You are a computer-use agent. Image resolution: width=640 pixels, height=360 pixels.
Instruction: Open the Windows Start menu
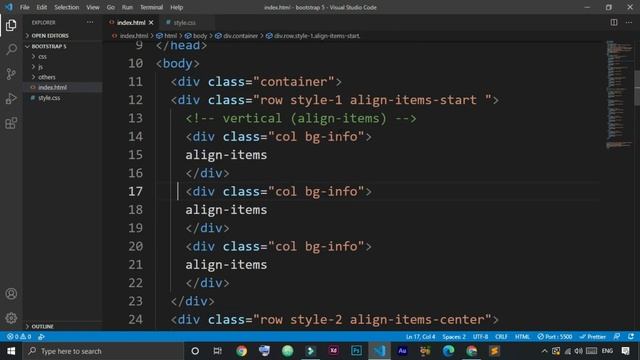pyautogui.click(x=11, y=351)
